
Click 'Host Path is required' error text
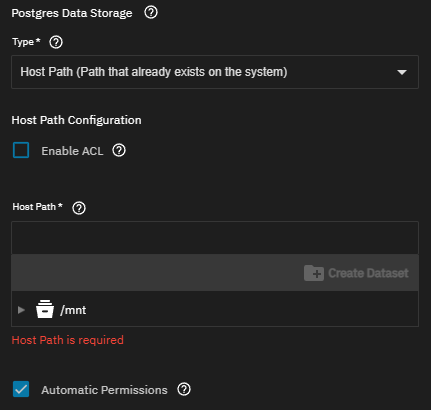(68, 340)
